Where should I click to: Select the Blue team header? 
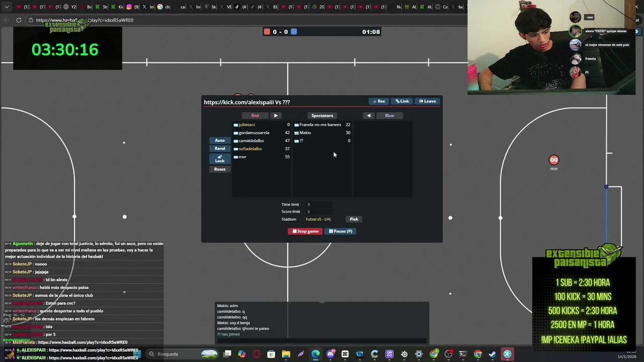click(389, 116)
